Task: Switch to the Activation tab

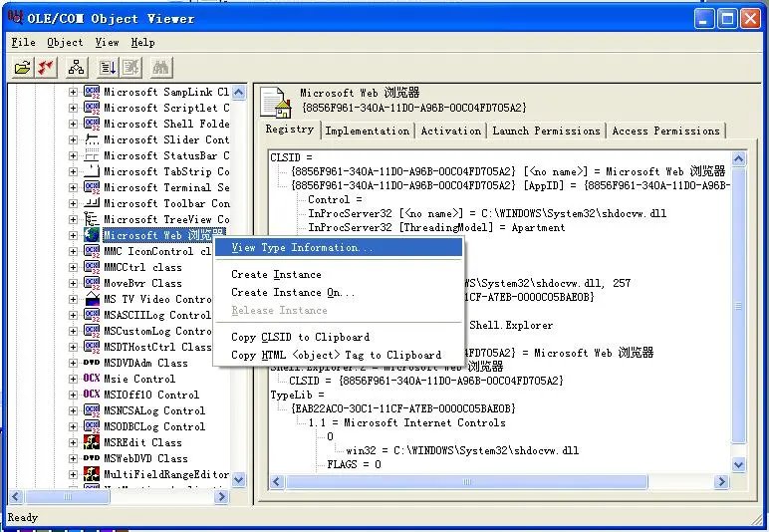Action: pos(450,131)
